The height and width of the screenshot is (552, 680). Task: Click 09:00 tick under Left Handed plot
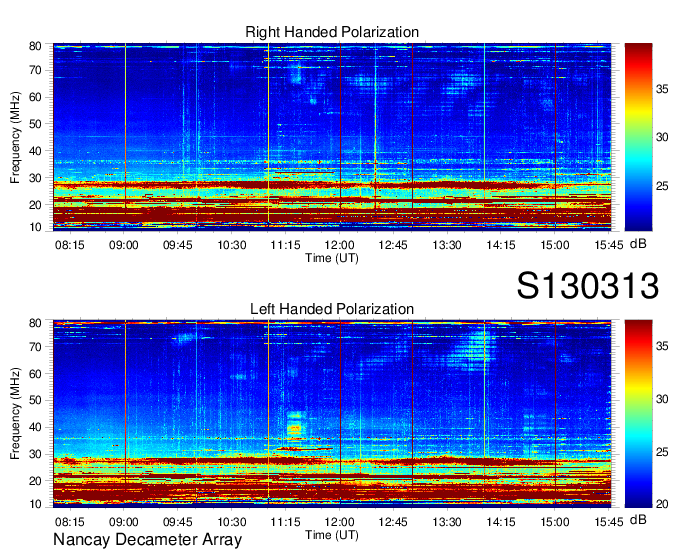tap(124, 522)
